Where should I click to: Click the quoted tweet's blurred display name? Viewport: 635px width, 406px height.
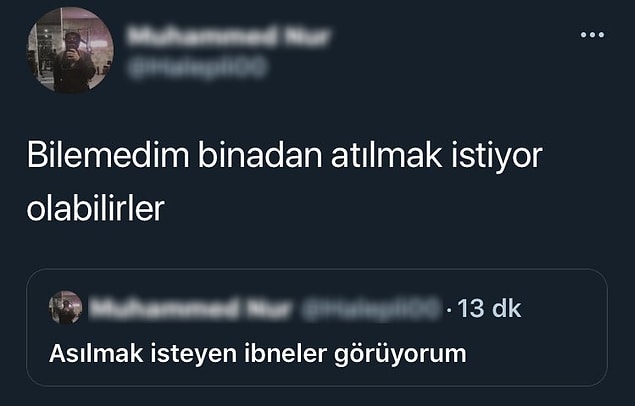coord(190,308)
